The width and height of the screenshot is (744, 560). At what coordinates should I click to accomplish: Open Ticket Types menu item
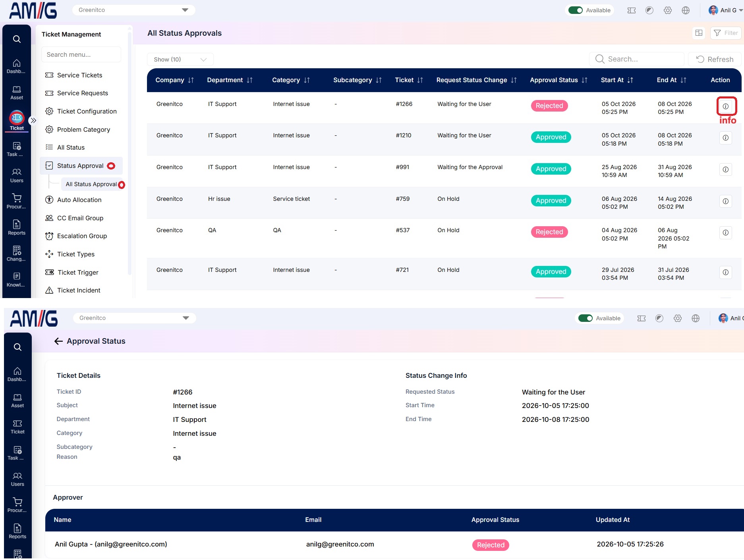point(75,254)
